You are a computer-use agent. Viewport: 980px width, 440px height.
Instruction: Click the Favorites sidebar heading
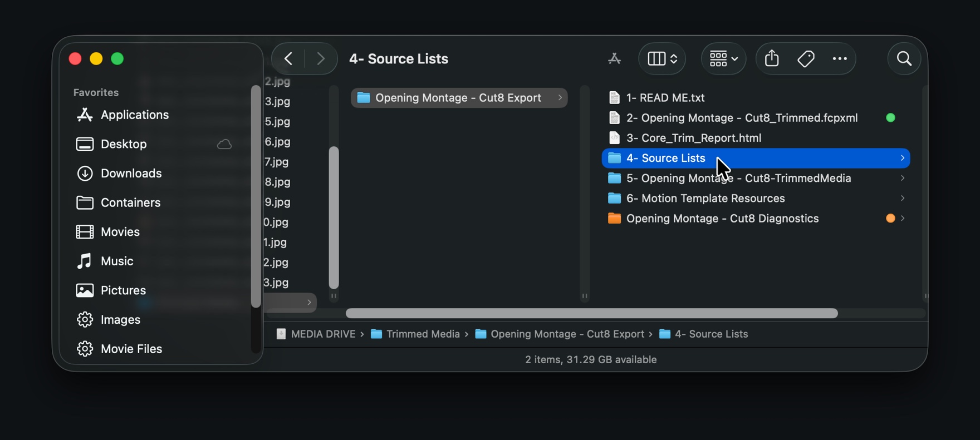point(96,92)
